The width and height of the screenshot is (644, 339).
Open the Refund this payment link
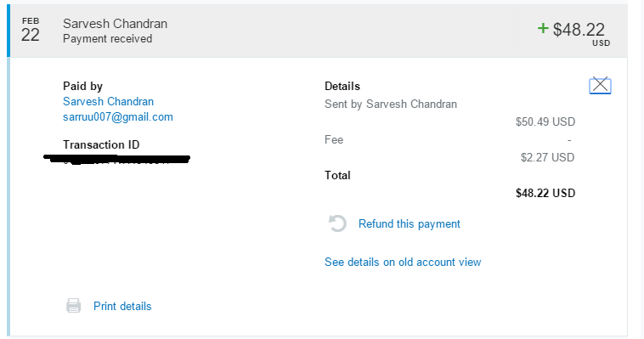coord(409,224)
